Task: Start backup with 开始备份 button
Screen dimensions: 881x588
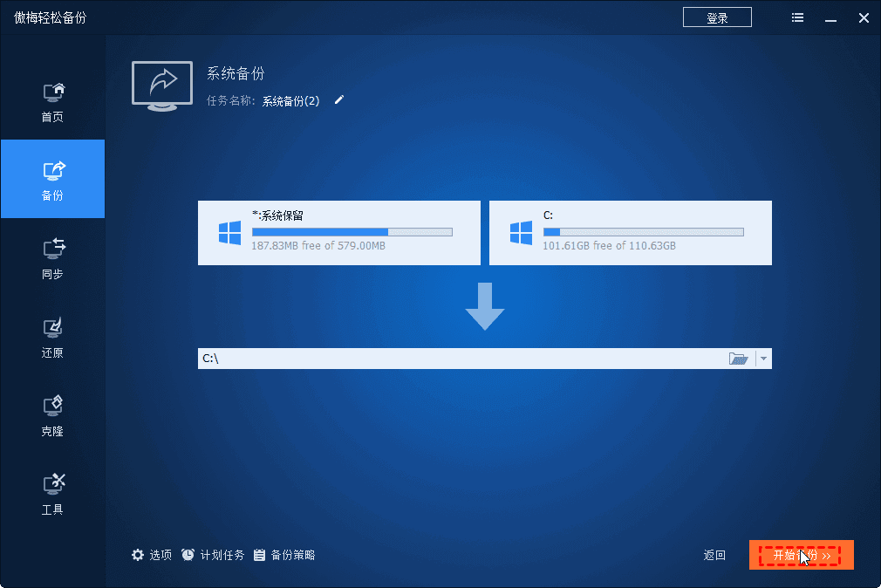Action: click(800, 555)
